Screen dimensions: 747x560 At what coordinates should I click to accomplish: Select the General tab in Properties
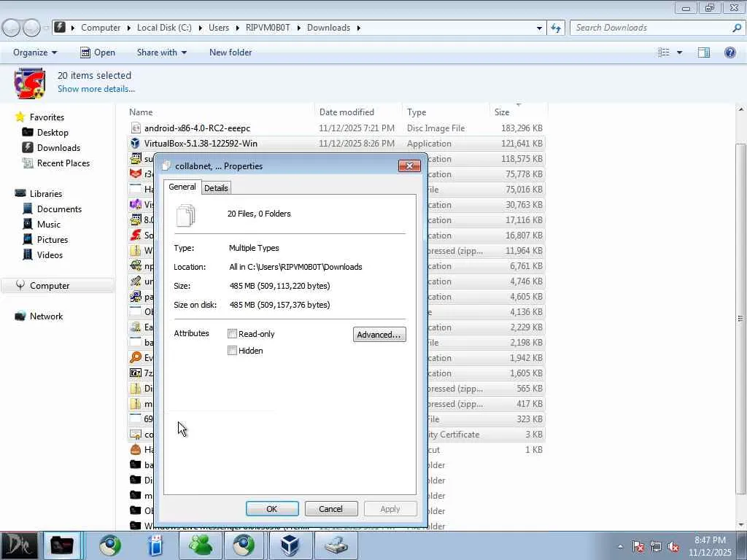[182, 187]
